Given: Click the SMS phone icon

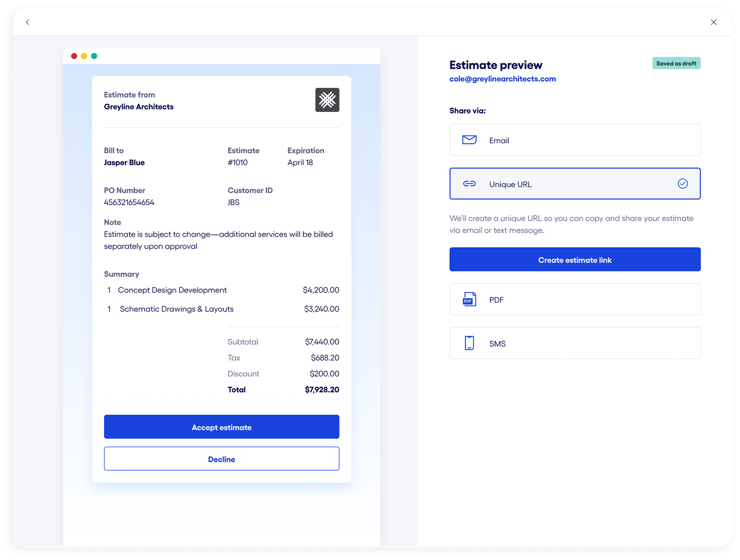Looking at the screenshot, I should (469, 343).
